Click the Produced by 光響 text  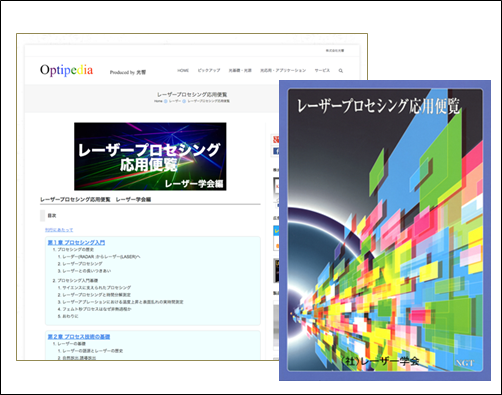point(128,72)
